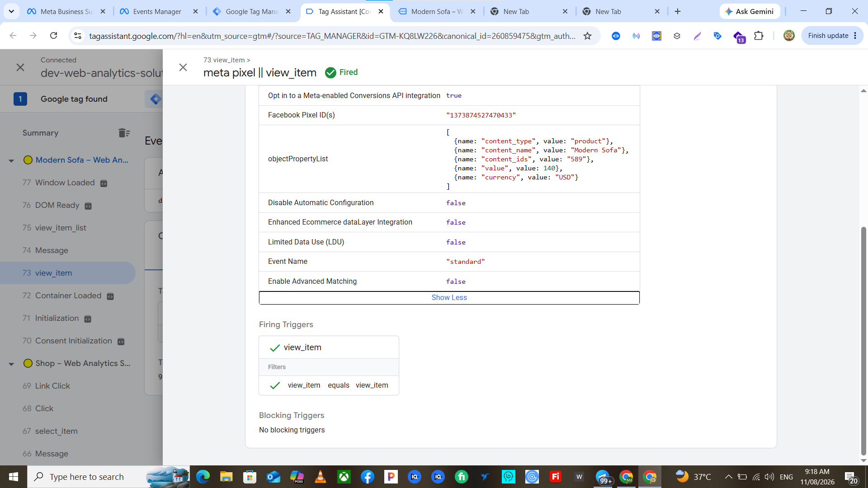
Task: Click the Facebook Pixel ID value 1373874527470433
Action: tap(481, 115)
